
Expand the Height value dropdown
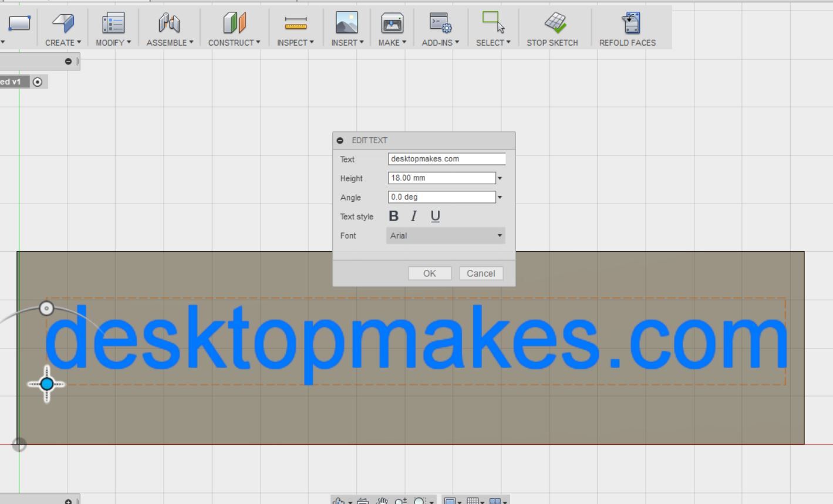tap(500, 177)
